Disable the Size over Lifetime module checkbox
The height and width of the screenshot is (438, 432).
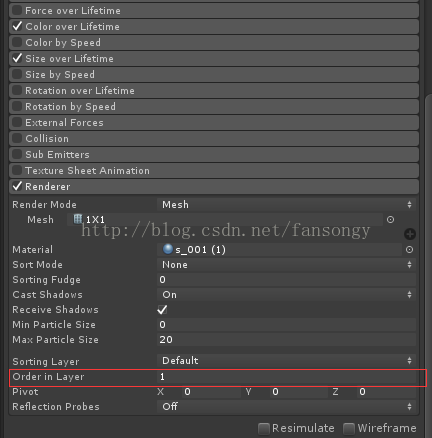[x=17, y=58]
